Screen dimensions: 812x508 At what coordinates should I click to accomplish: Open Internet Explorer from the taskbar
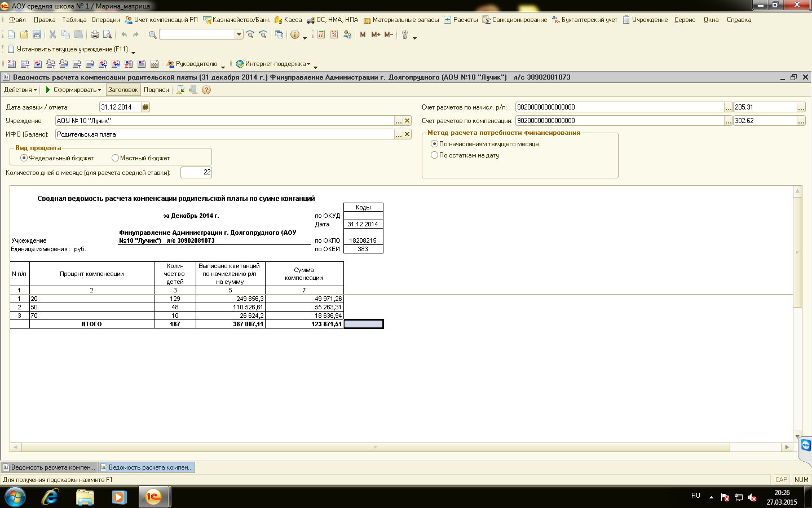pos(50,497)
